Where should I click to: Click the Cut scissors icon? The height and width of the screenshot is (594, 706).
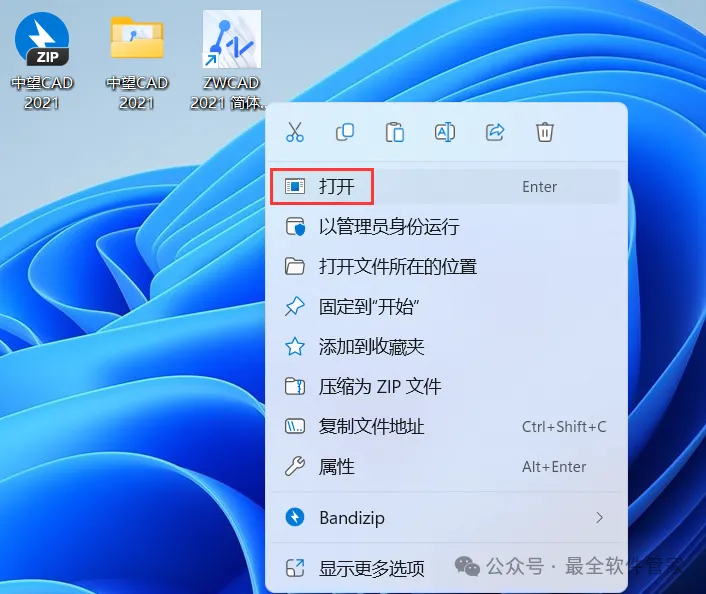coord(295,132)
